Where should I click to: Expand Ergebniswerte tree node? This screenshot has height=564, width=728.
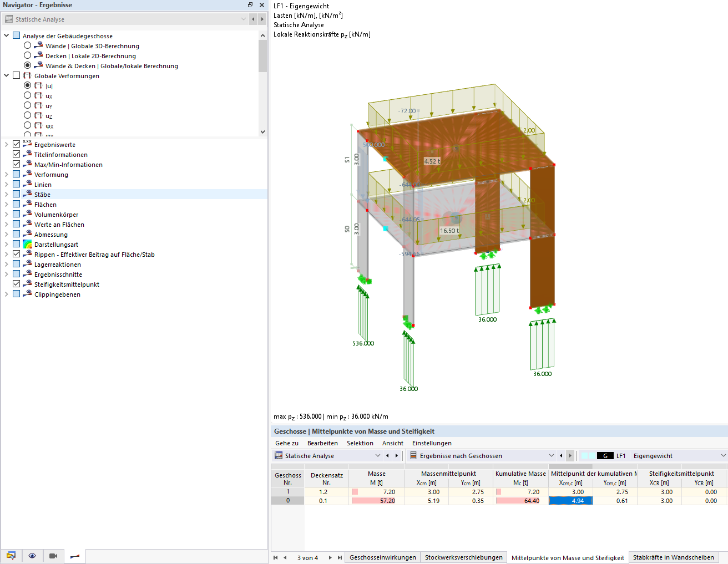point(7,144)
